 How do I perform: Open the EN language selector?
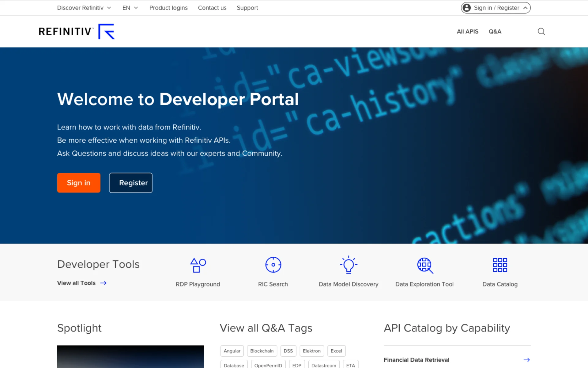[130, 8]
